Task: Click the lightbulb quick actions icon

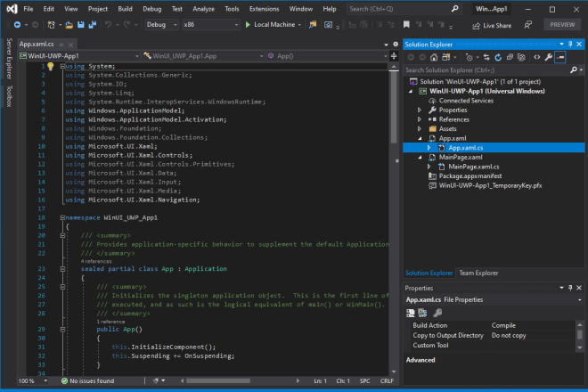Action: (51, 67)
